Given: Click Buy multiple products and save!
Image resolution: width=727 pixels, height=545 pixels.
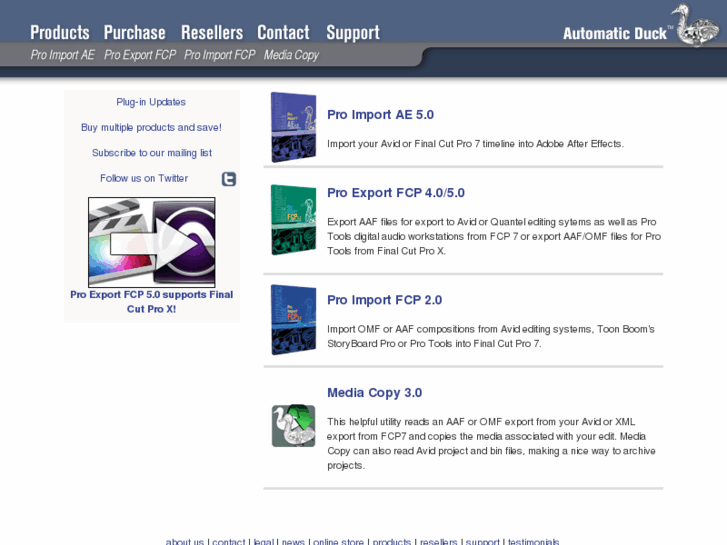Looking at the screenshot, I should pos(151,127).
